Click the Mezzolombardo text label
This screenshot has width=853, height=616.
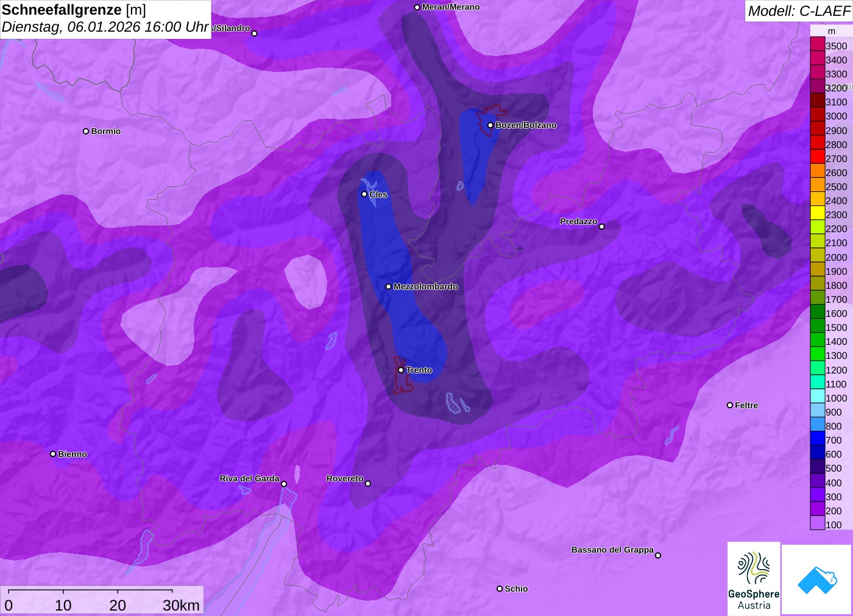(x=425, y=286)
